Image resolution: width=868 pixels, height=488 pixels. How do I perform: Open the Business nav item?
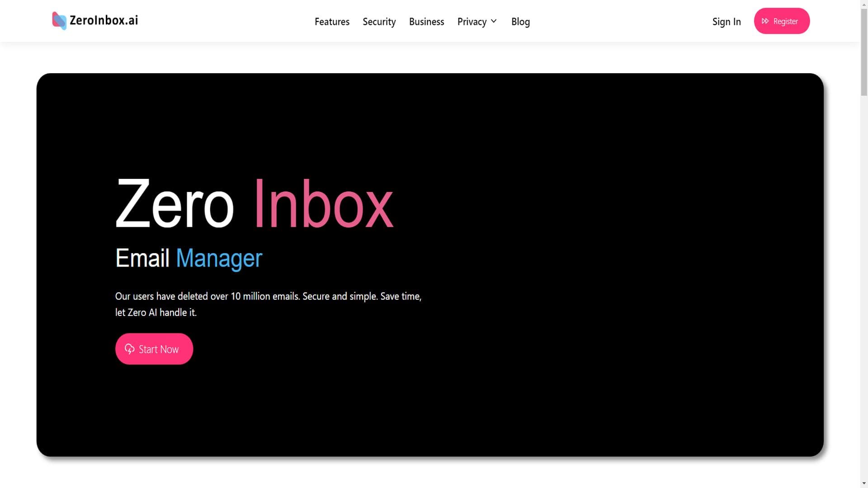click(426, 22)
